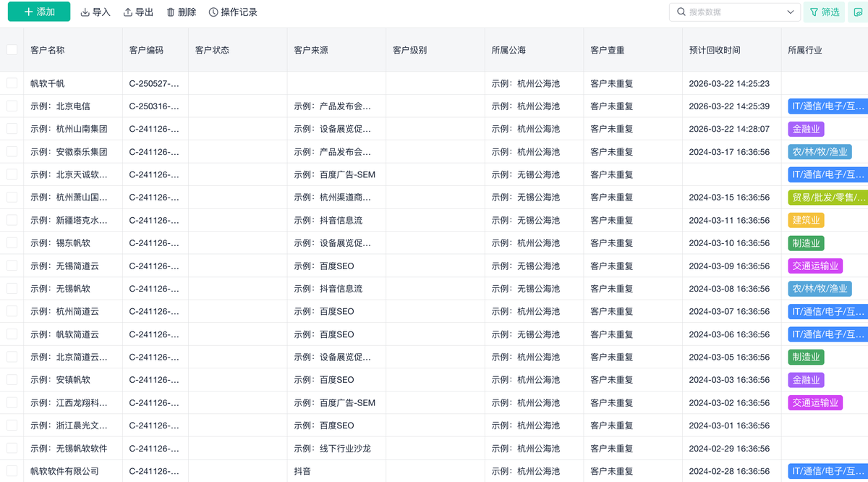Open customer 示例：杭州萧山国…

69,197
